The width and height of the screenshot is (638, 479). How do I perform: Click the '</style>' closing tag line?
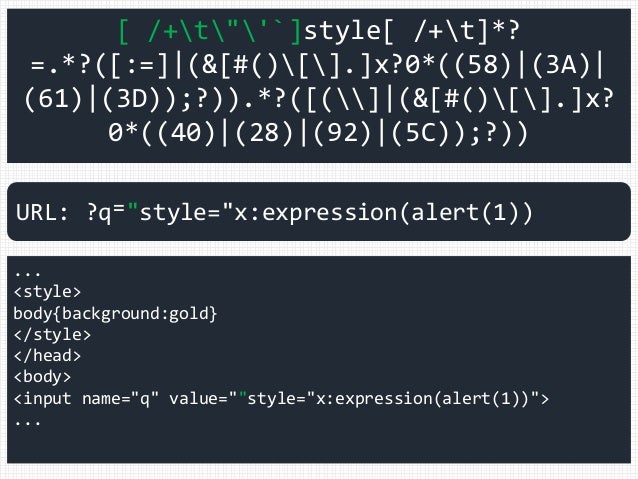tap(52, 335)
